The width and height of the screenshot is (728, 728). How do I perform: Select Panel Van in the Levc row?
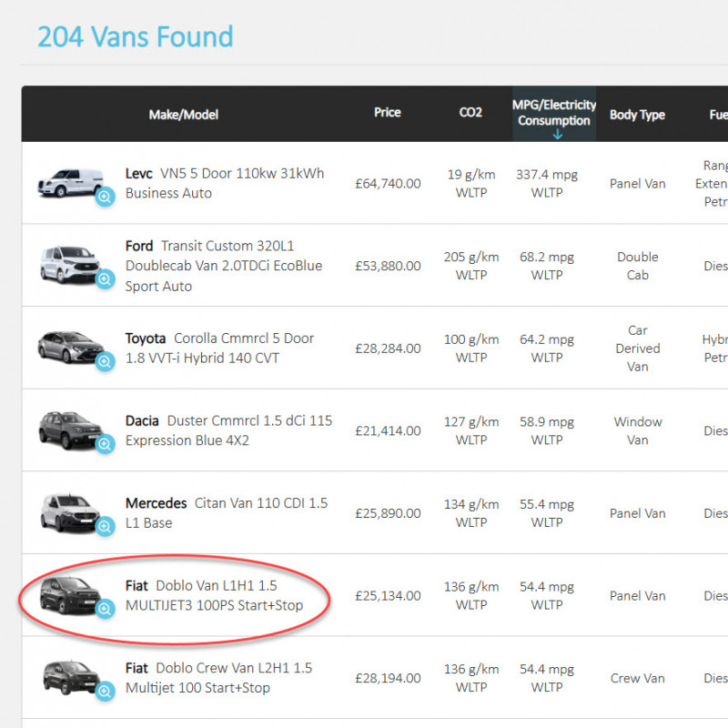pos(638,184)
